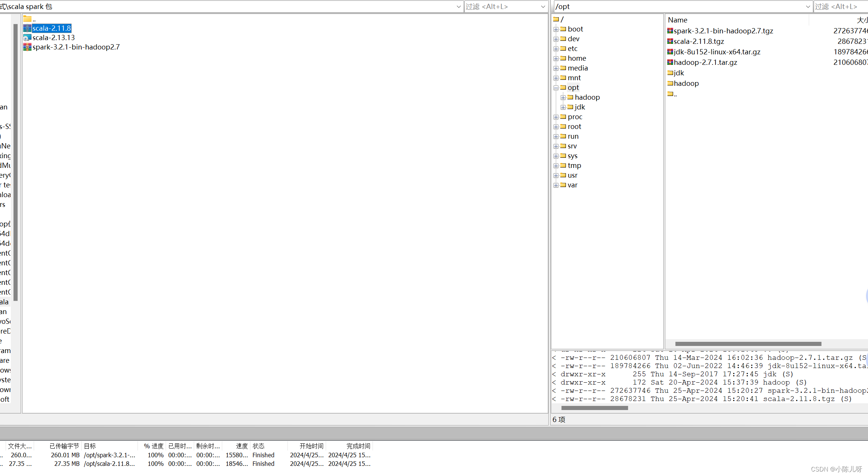This screenshot has width=868, height=476.
Task: Click the spark-3.2.1-bin-hadoop2.7 local archive icon
Action: [x=27, y=47]
